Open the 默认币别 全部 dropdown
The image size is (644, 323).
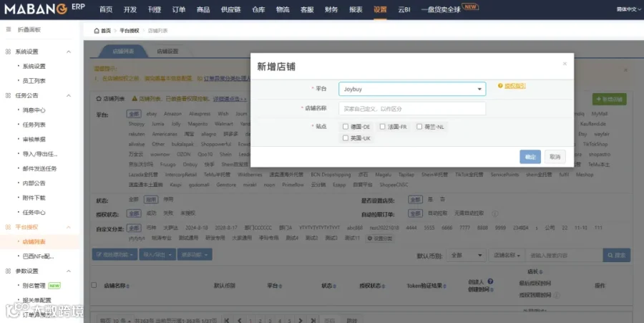point(466,255)
